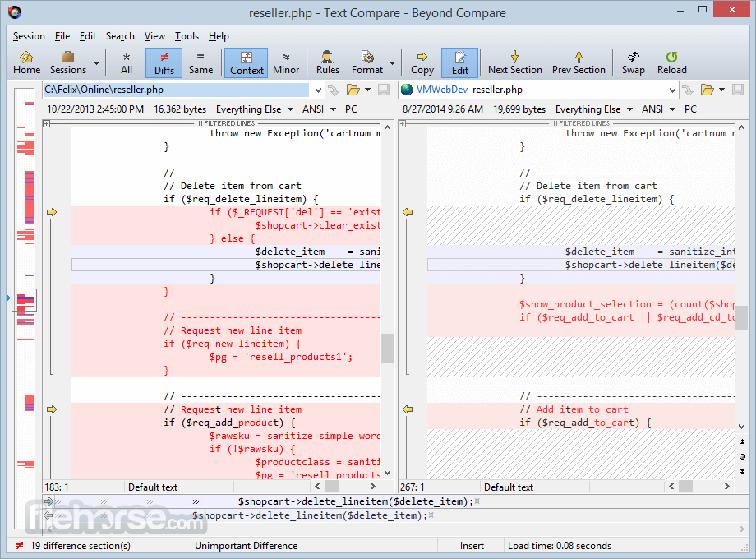Screen dimensions: 756x559
Task: Open right Everything Else file type dropdown
Action: (594, 109)
